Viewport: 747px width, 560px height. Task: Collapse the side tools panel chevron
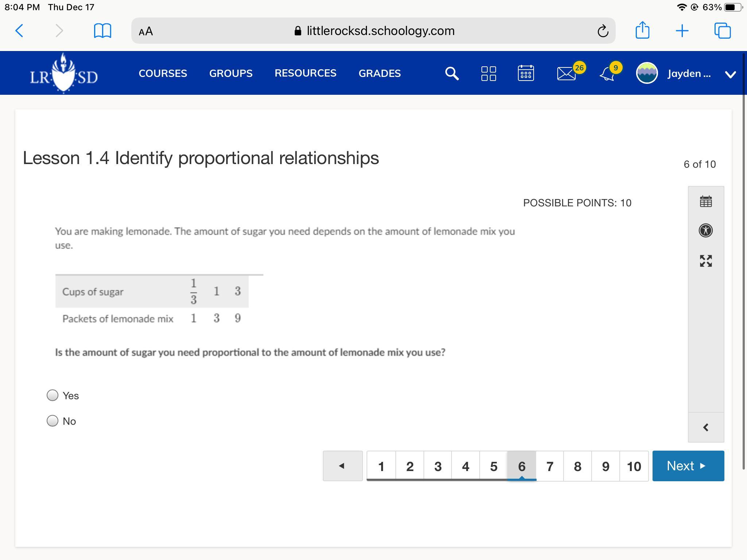pyautogui.click(x=705, y=427)
